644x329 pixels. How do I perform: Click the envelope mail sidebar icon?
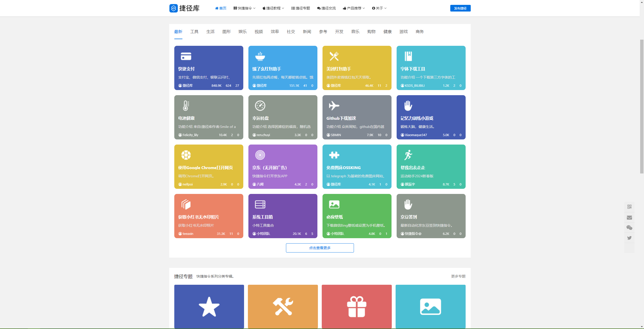pyautogui.click(x=629, y=217)
